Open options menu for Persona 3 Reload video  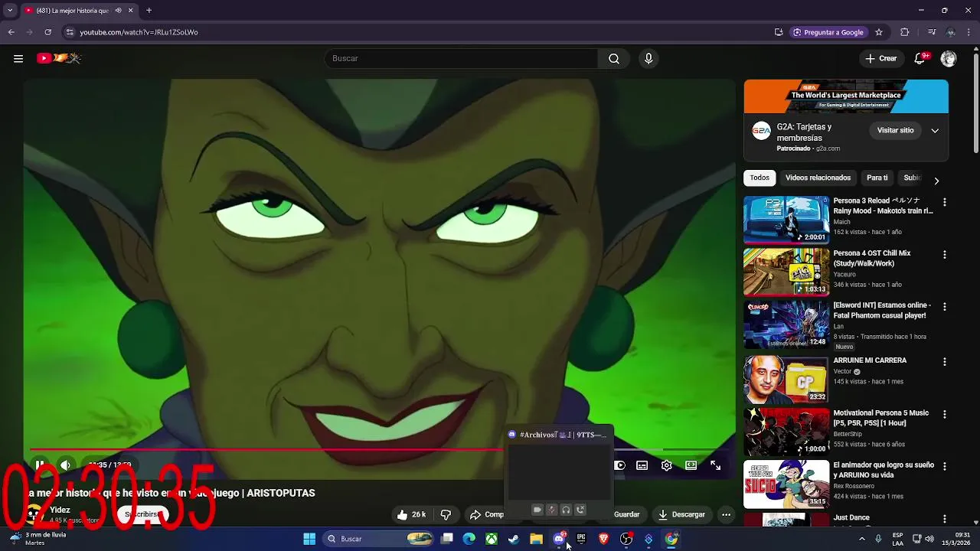pos(944,202)
